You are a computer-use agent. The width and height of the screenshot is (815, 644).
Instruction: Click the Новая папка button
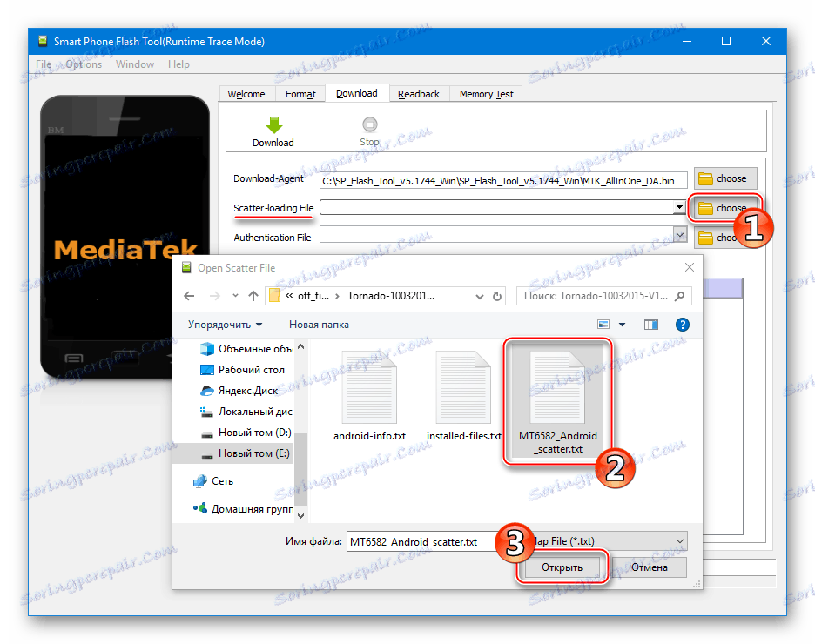[x=319, y=325]
